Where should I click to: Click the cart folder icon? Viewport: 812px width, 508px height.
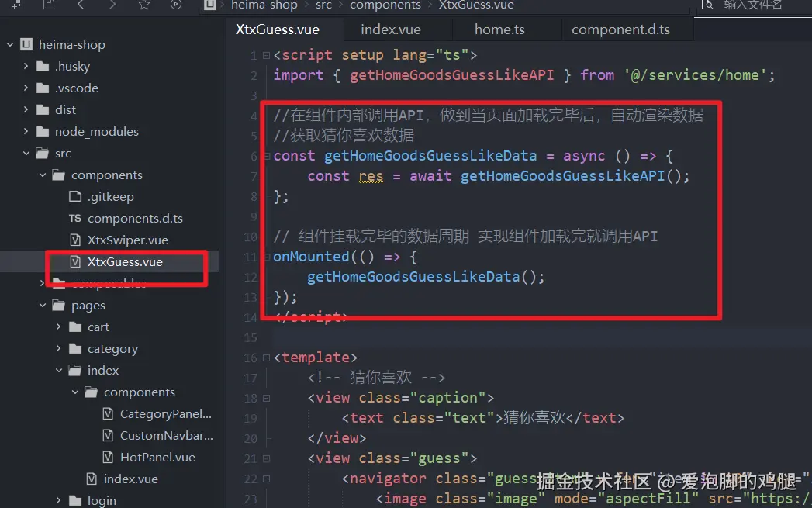point(75,327)
